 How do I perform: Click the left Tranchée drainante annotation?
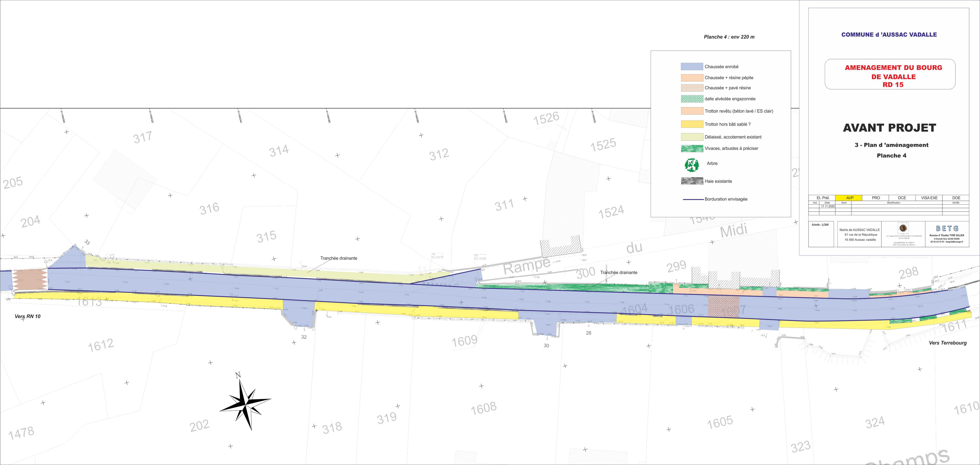[x=338, y=258]
